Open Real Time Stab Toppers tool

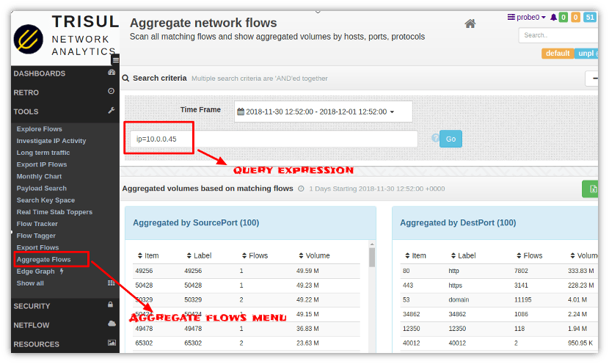click(x=54, y=212)
